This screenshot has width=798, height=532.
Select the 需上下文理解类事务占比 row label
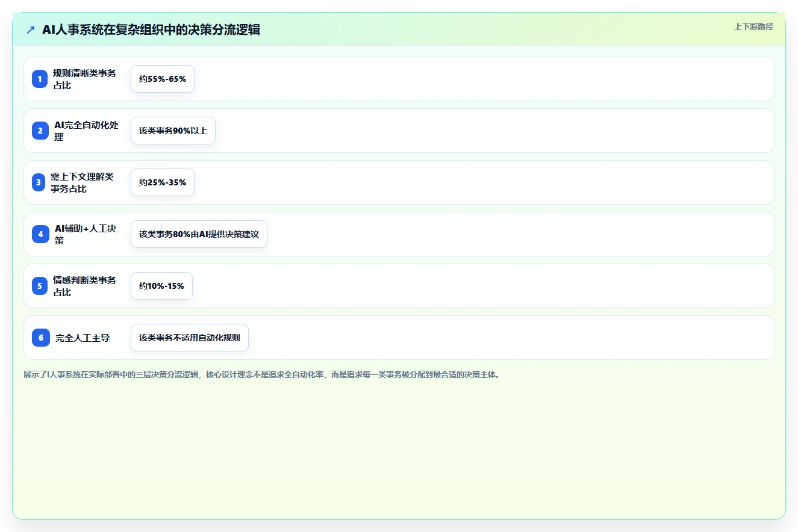click(82, 182)
